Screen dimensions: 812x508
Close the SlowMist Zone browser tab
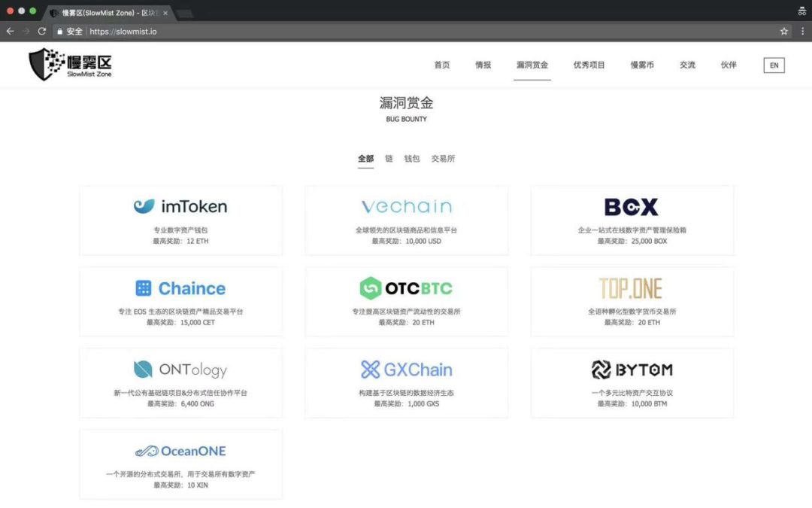165,13
